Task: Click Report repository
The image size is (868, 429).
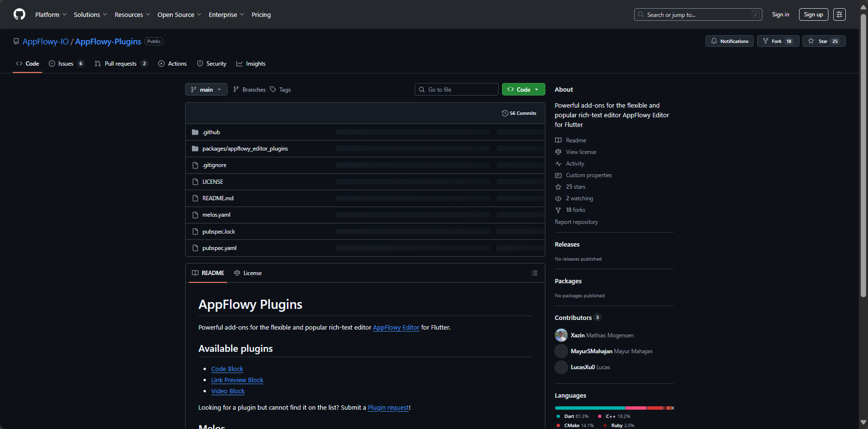Action: coord(576,222)
